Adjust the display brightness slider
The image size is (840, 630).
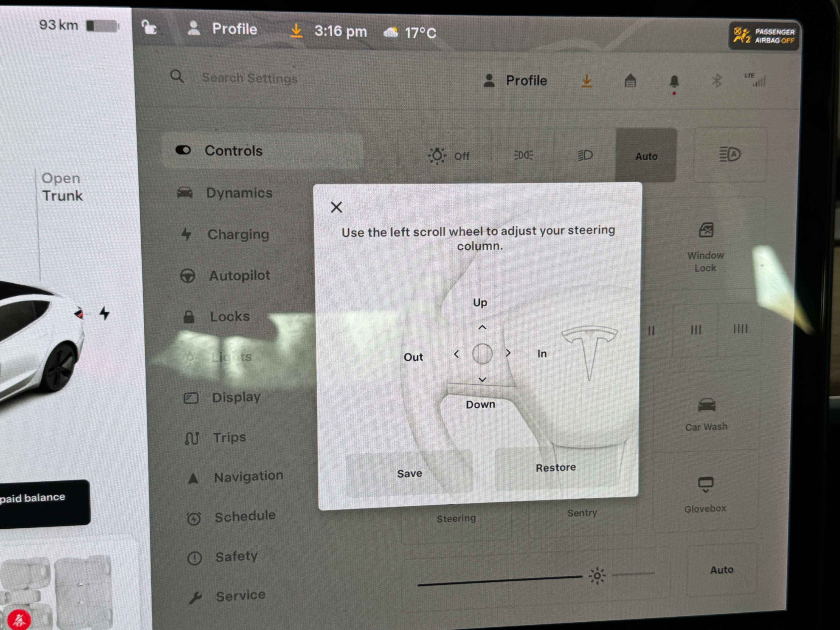click(x=597, y=576)
